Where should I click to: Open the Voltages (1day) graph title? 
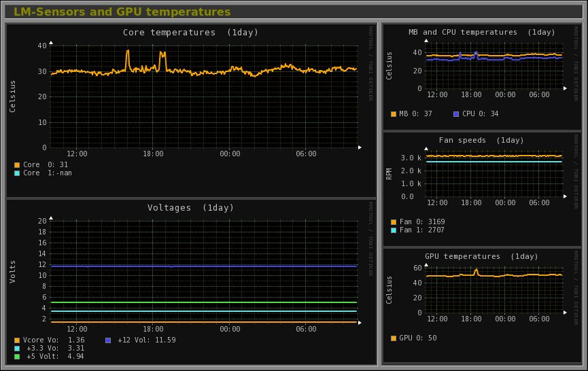pos(190,208)
